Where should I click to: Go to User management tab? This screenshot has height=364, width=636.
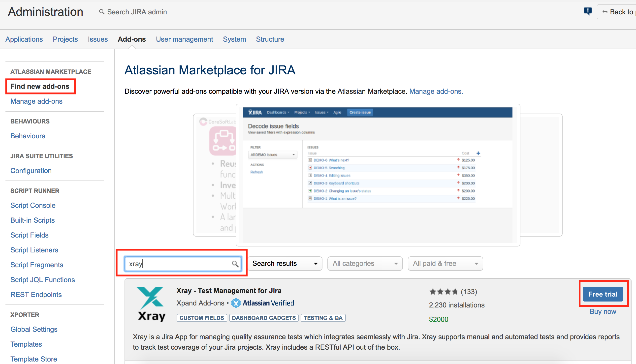coord(185,39)
